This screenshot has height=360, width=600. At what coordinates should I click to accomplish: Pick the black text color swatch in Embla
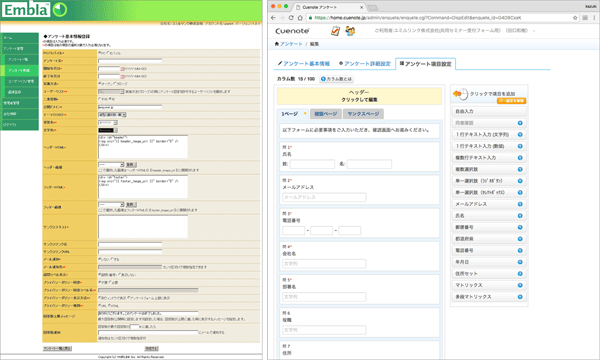(x=108, y=130)
